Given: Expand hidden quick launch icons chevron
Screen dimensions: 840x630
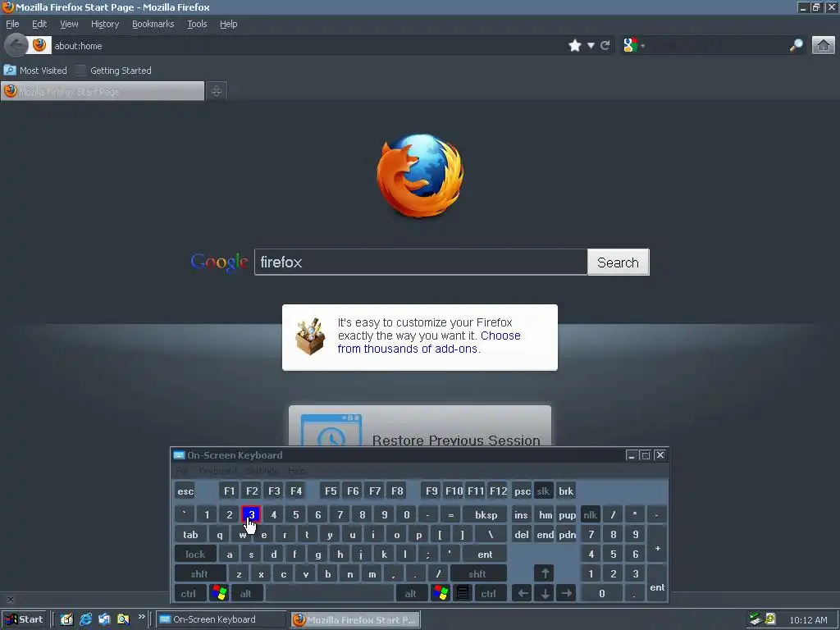Looking at the screenshot, I should [141, 617].
